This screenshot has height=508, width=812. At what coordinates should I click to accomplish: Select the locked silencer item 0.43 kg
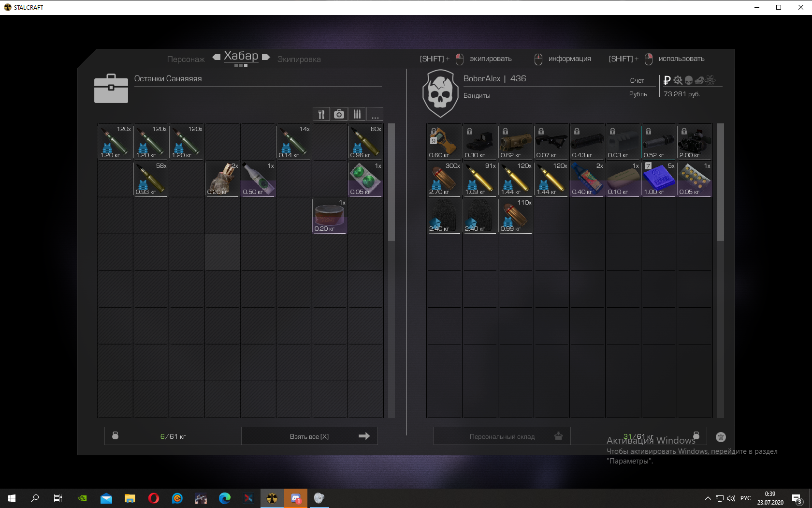[587, 142]
